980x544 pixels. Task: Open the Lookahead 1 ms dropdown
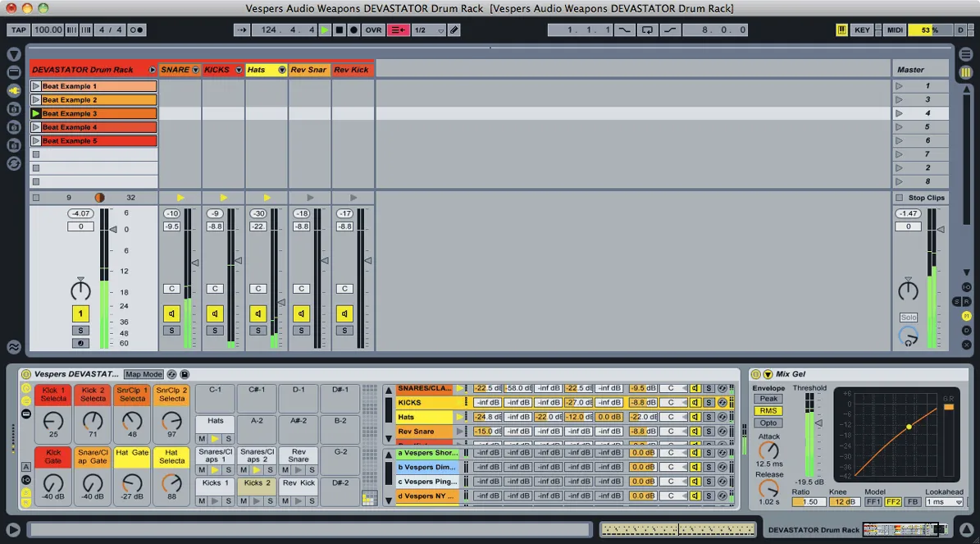[x=945, y=501]
